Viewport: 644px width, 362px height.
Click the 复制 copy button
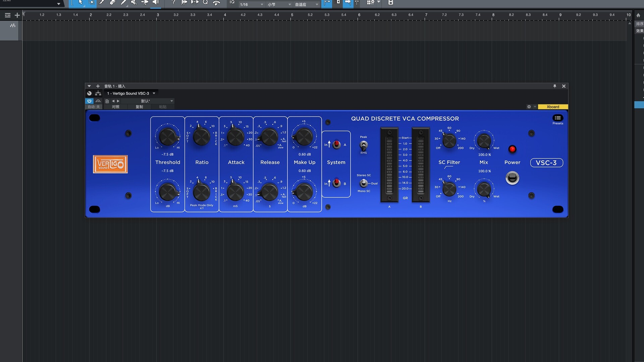pyautogui.click(x=139, y=107)
